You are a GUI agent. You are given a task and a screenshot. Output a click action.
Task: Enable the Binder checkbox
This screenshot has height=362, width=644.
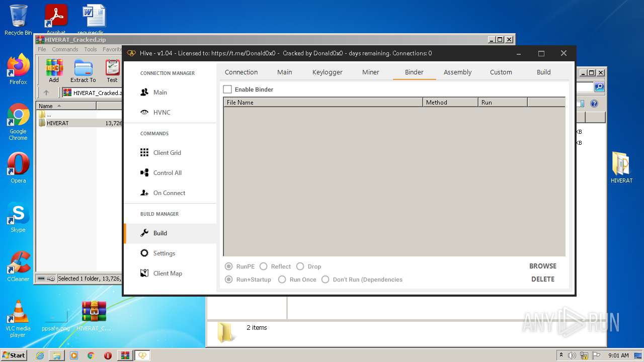227,89
